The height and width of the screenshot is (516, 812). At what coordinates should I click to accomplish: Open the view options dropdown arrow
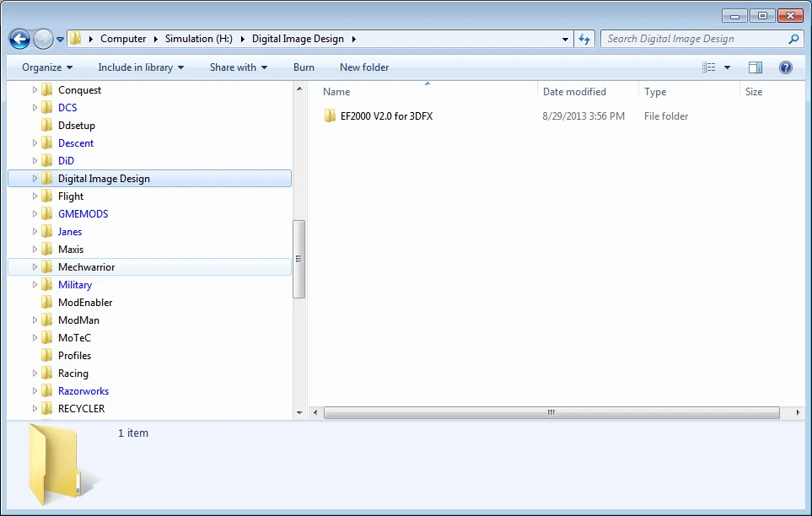(x=727, y=67)
